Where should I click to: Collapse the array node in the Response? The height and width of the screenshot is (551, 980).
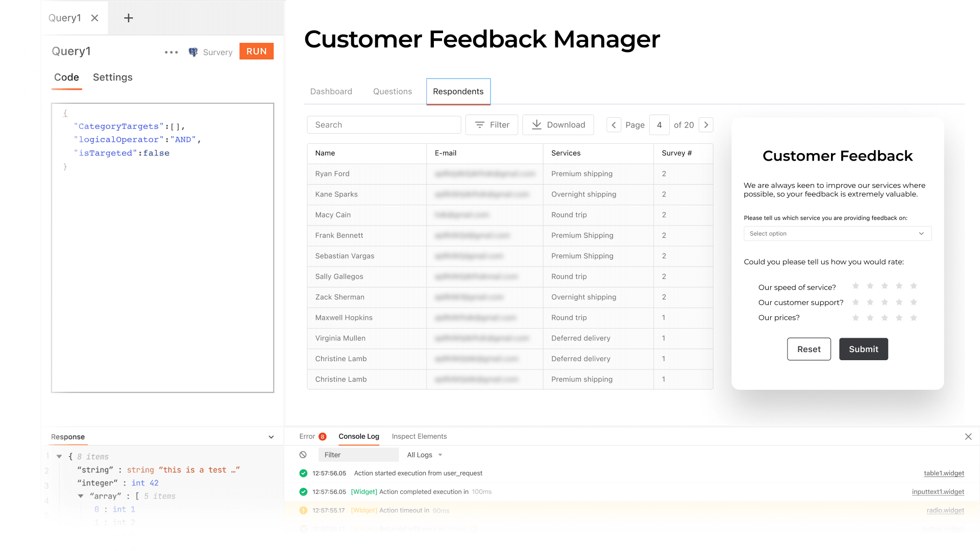click(80, 495)
